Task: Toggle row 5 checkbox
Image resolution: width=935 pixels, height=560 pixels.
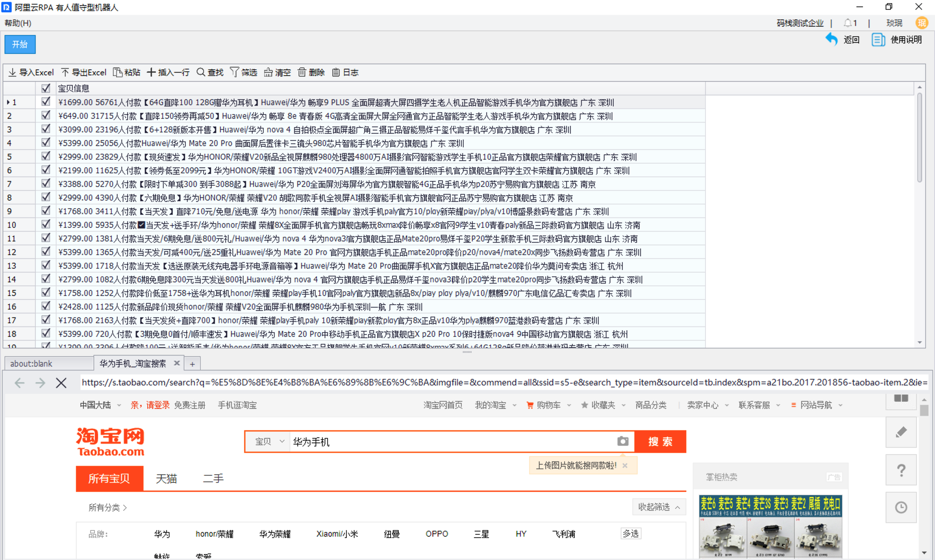Action: (x=46, y=156)
